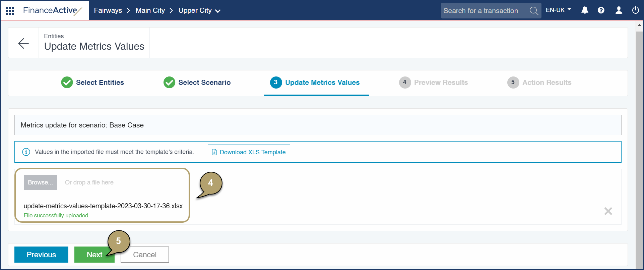Screen dimensions: 644x270
Task: Expand the EN-UK language dropdown
Action: click(558, 10)
